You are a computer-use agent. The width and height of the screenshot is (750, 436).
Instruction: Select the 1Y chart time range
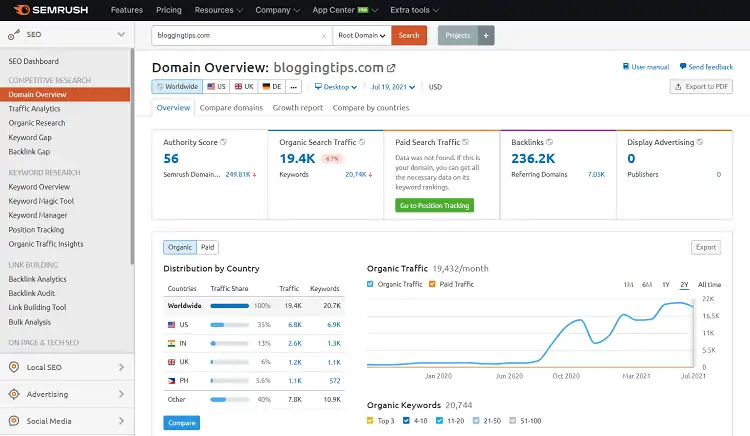click(665, 284)
